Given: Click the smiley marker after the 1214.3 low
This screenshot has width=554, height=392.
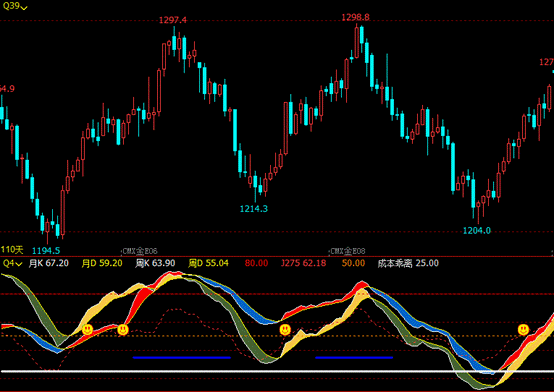Looking at the screenshot, I should (x=285, y=330).
